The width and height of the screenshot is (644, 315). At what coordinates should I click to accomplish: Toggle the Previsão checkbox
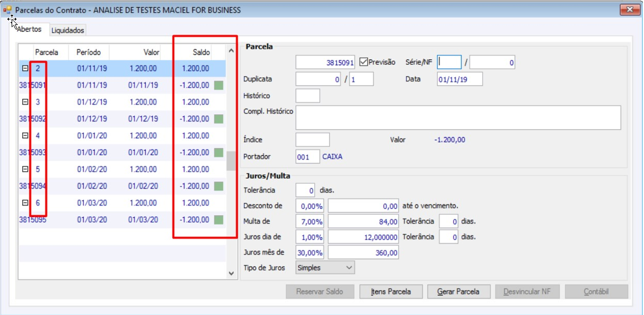[x=363, y=62]
